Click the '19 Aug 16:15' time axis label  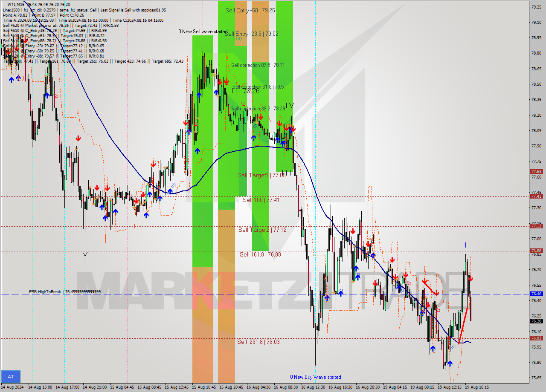coord(476,387)
